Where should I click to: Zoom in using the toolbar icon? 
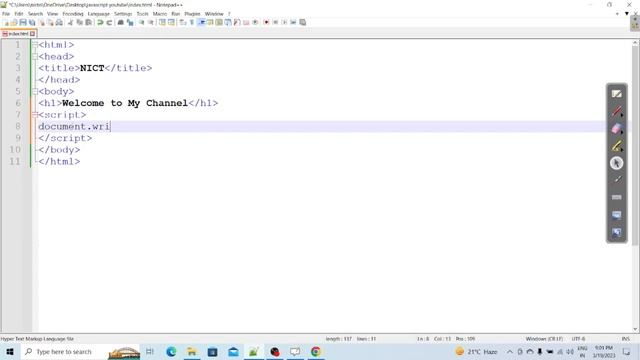(141, 22)
